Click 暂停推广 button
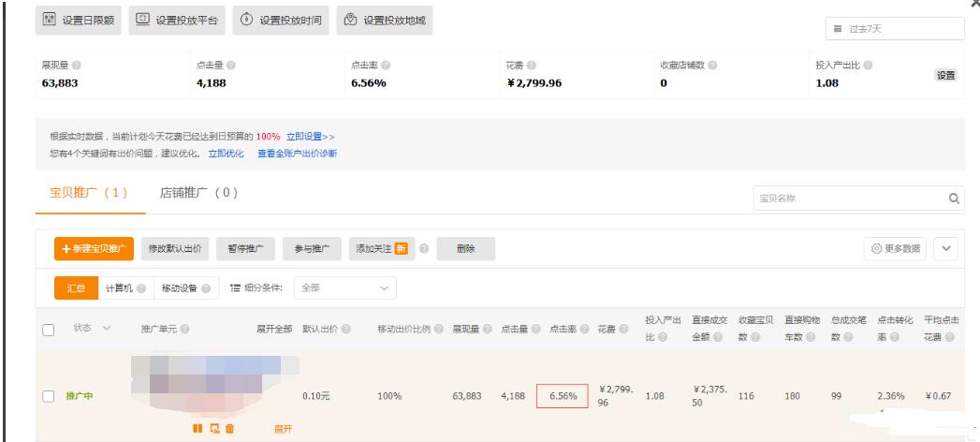 pyautogui.click(x=245, y=248)
